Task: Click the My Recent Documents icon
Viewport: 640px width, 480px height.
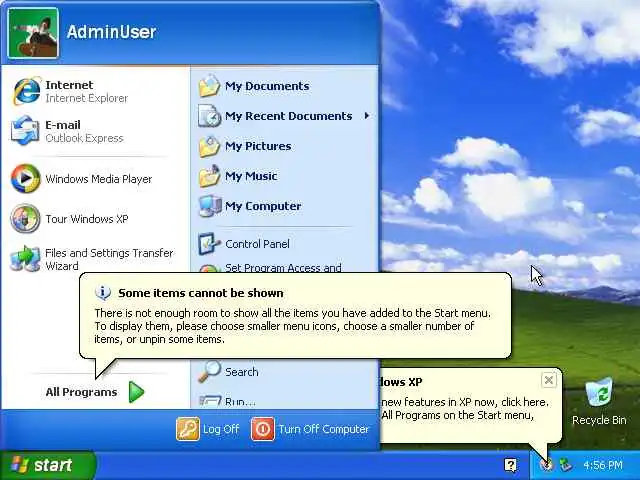Action: click(x=209, y=116)
